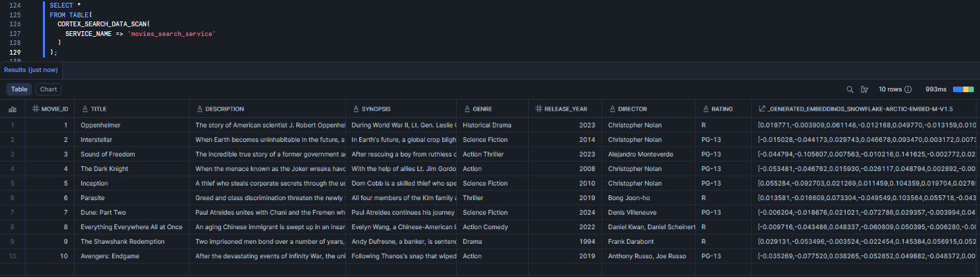Click the Action Comedy genre cell
980x277 pixels.
pos(493,227)
